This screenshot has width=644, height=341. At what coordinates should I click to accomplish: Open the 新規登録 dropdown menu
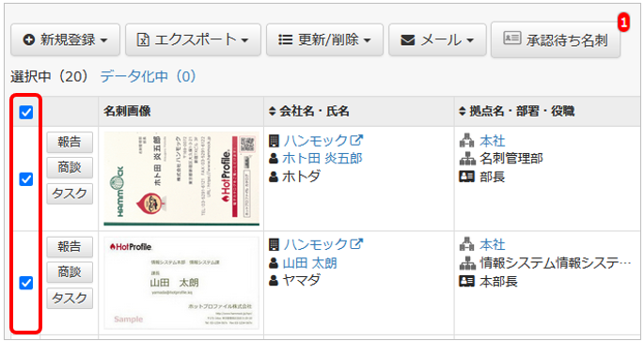[65, 39]
